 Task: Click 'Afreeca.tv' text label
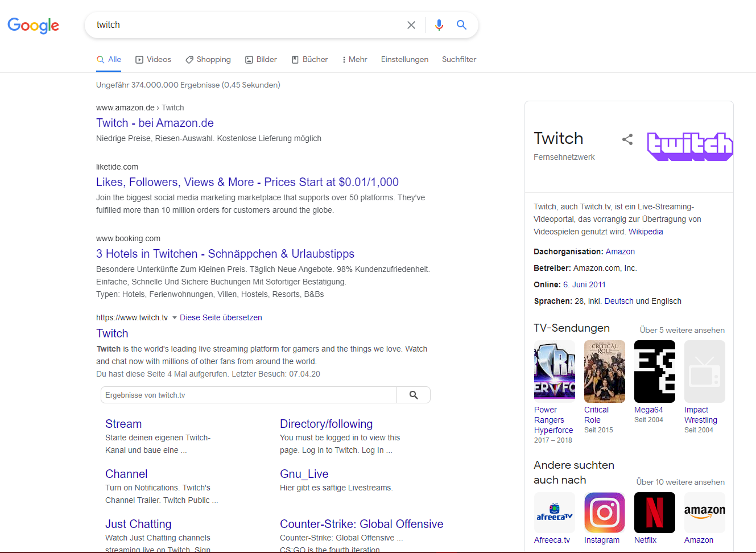(552, 540)
